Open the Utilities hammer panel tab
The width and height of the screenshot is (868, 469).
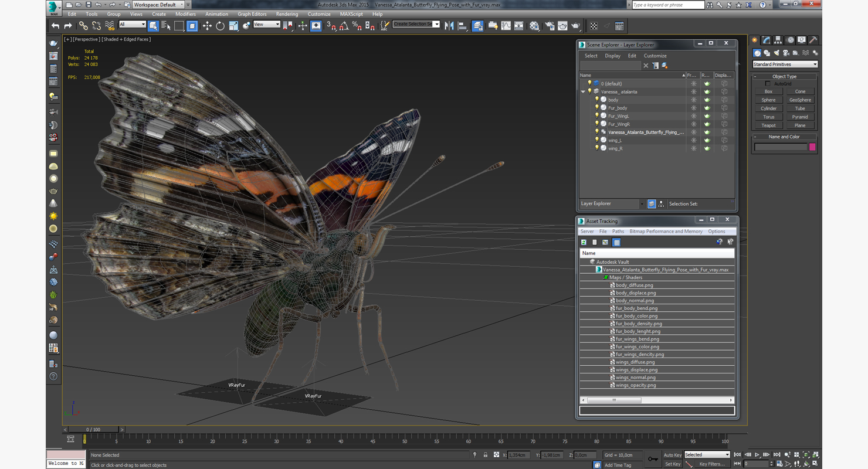(813, 40)
